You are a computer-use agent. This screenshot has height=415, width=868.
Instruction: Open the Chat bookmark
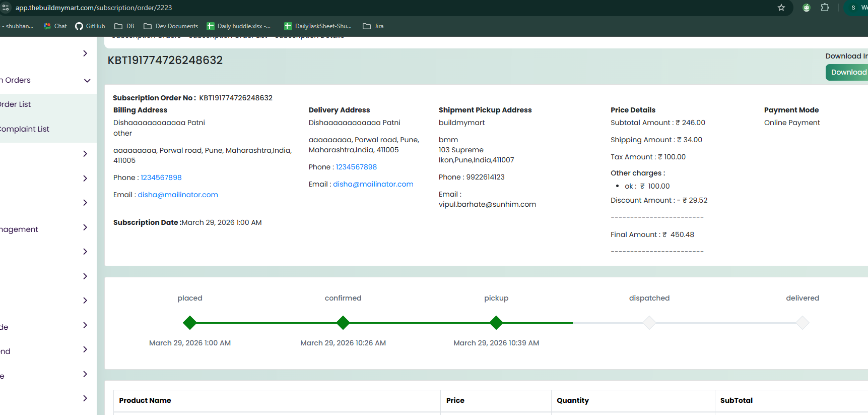click(55, 26)
